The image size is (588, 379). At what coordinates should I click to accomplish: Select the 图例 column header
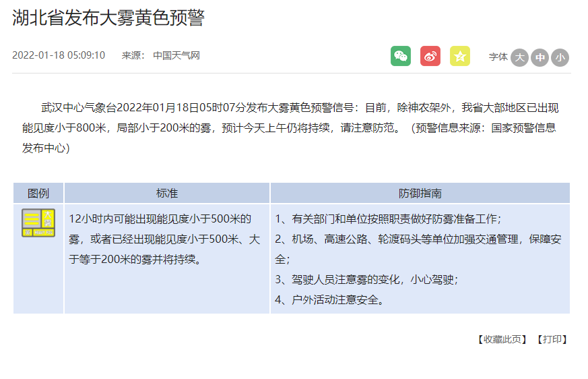pos(38,193)
